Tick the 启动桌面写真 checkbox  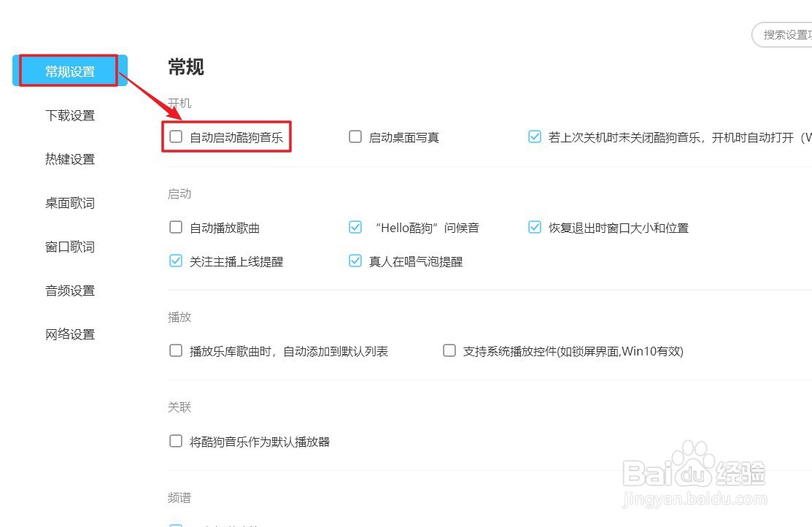[x=355, y=136]
